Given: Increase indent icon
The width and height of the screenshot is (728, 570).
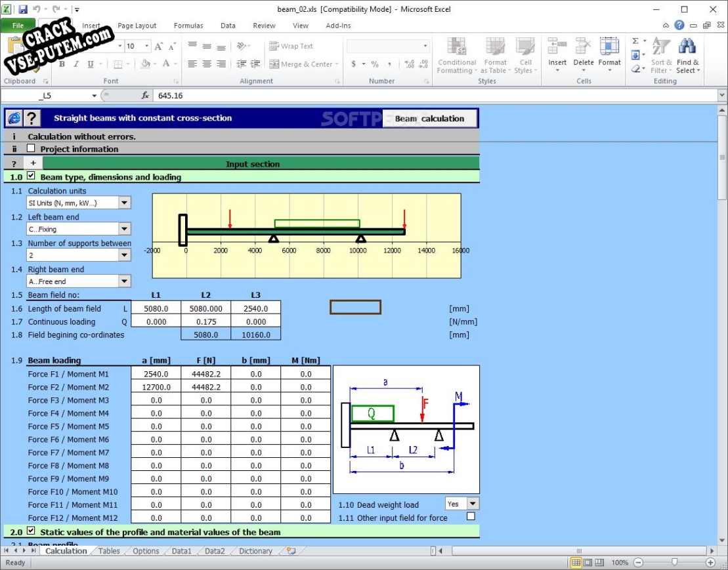Looking at the screenshot, I should tap(255, 64).
